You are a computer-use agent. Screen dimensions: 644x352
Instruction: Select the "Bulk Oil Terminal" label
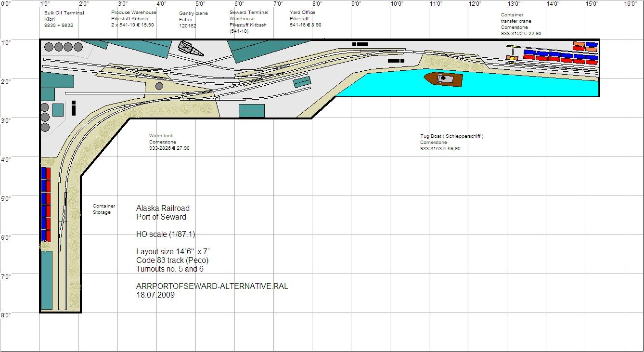point(64,13)
